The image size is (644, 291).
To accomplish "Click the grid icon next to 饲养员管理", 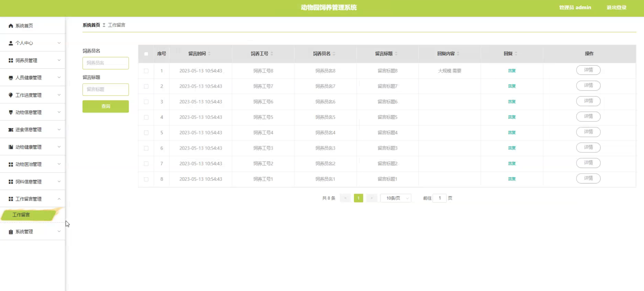I will click(x=11, y=60).
